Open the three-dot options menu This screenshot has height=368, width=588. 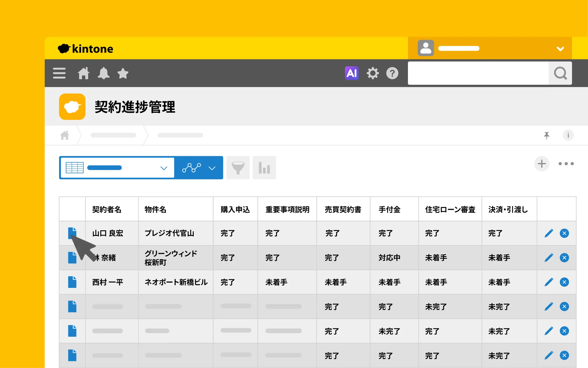pos(566,164)
